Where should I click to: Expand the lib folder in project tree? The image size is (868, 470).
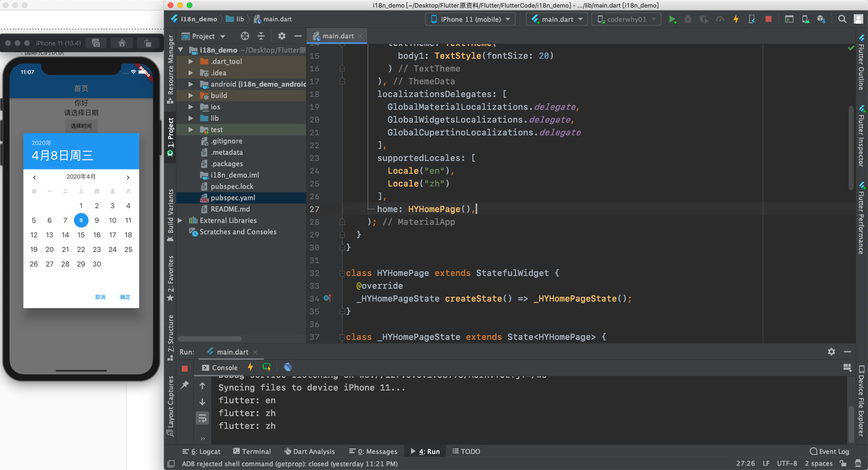click(x=190, y=118)
